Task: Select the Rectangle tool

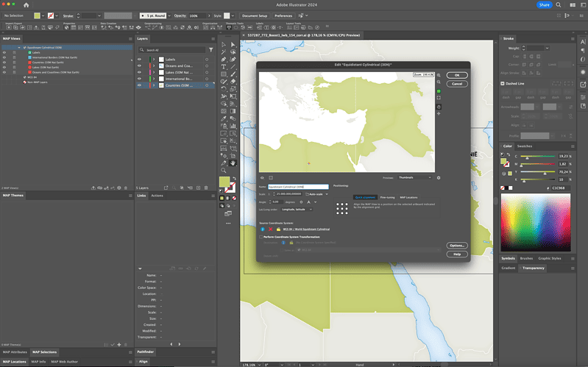Action: (224, 74)
